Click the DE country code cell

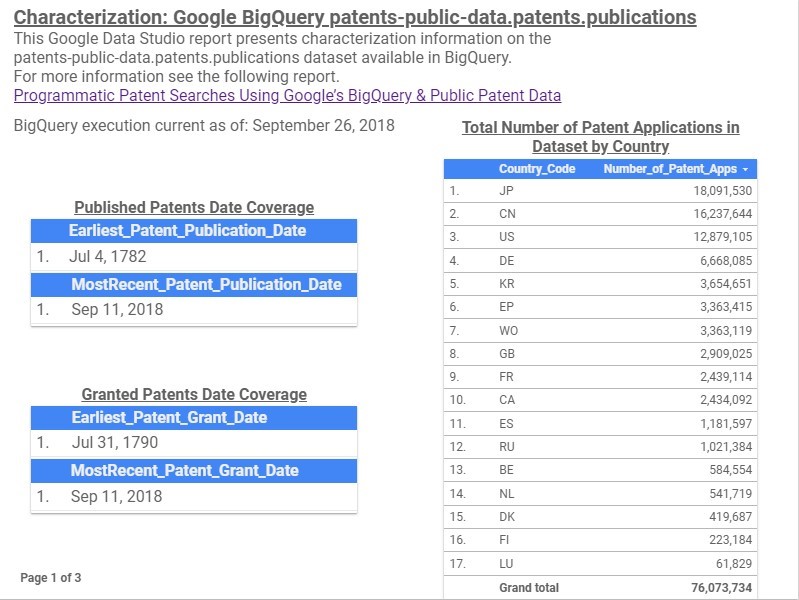507,260
